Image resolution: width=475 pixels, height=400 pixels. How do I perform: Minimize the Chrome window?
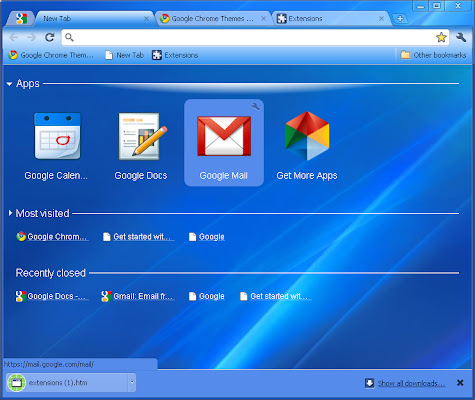click(421, 6)
